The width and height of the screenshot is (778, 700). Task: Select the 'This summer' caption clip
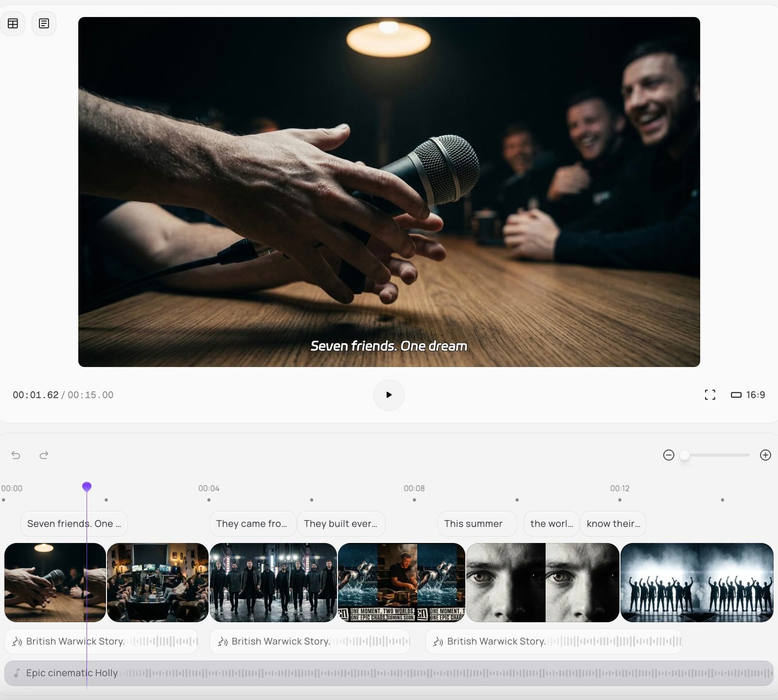(476, 524)
